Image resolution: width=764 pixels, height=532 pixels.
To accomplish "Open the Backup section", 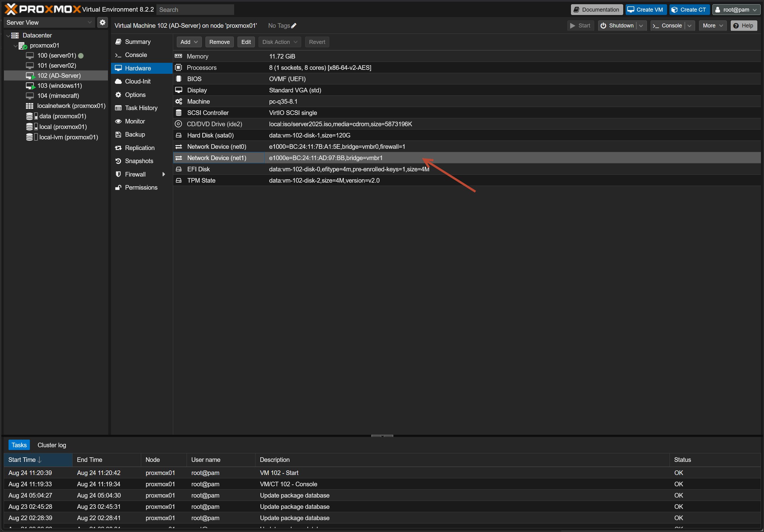I will tap(135, 134).
